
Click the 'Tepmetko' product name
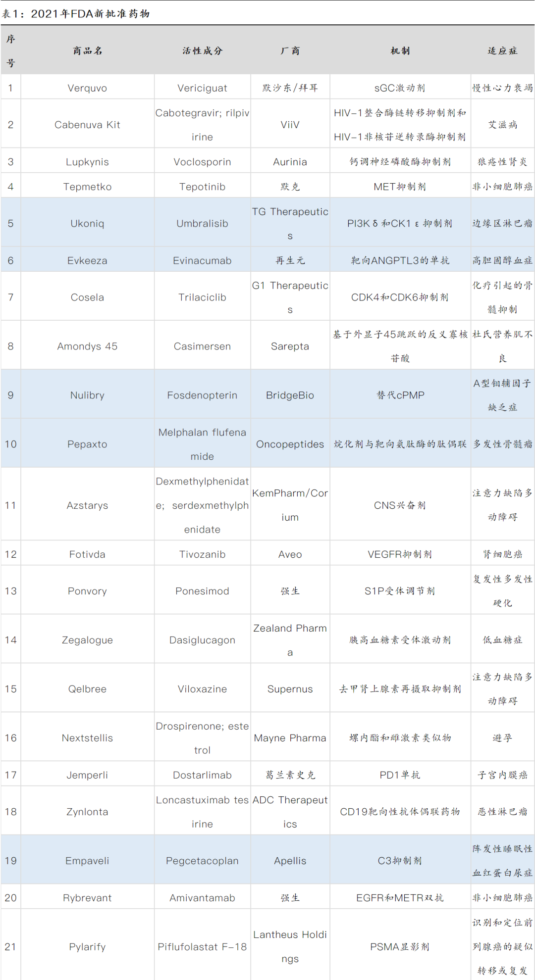87,187
